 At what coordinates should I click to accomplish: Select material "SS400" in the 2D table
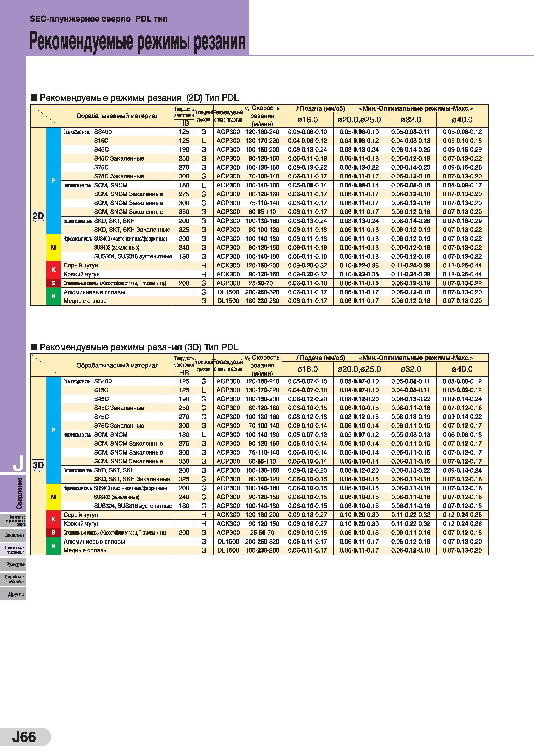103,132
